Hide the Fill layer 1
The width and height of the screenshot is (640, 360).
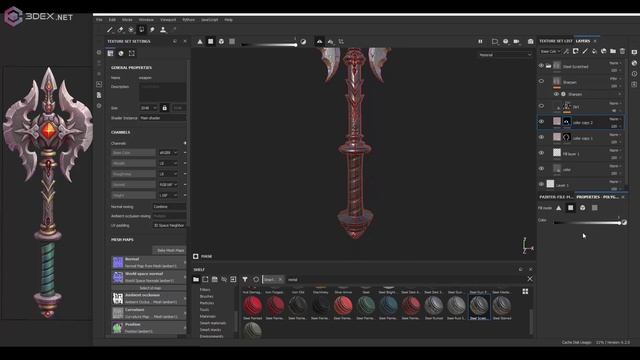tap(541, 153)
